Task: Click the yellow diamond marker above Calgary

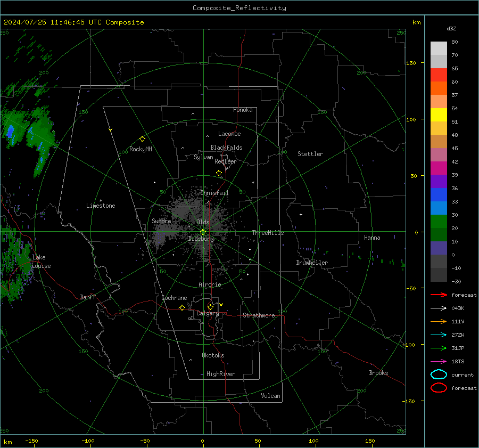Action: point(210,307)
